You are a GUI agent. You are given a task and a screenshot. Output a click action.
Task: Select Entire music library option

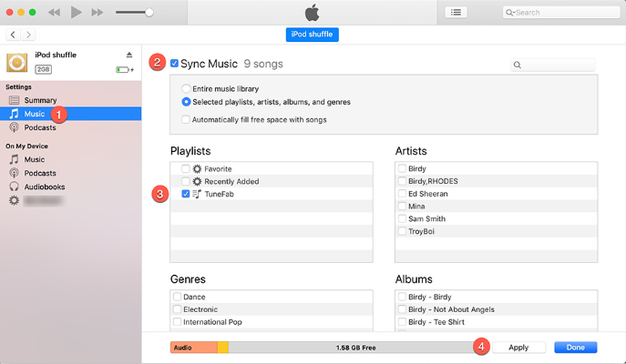point(186,88)
